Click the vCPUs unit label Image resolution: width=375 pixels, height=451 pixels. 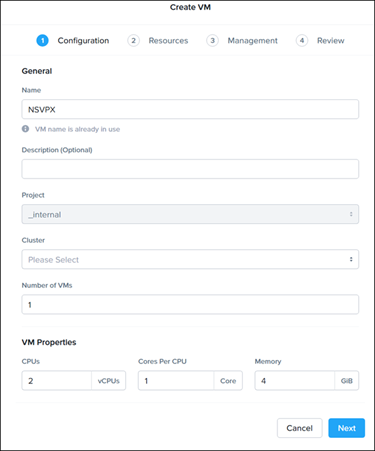[x=109, y=381]
